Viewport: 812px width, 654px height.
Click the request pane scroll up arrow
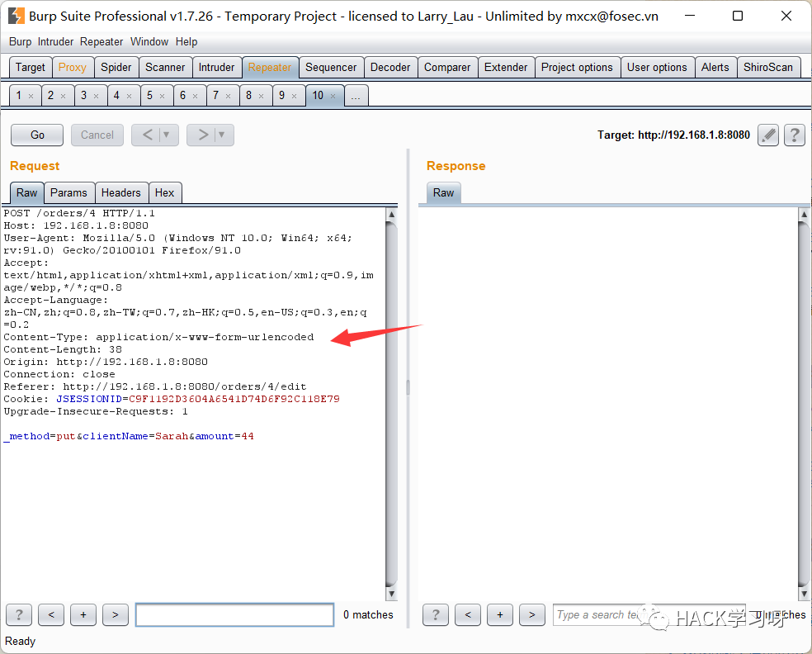[x=392, y=214]
